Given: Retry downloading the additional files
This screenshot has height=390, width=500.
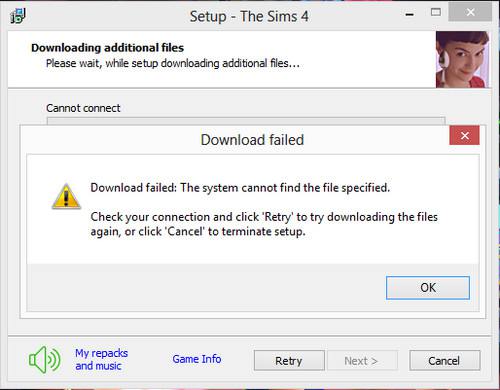Looking at the screenshot, I should pos(289,360).
